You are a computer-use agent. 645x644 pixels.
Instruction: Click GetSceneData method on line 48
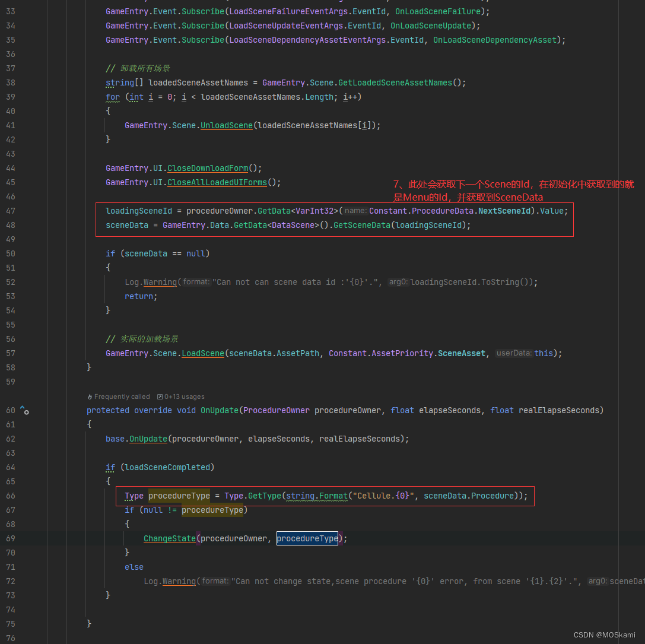[x=361, y=225]
